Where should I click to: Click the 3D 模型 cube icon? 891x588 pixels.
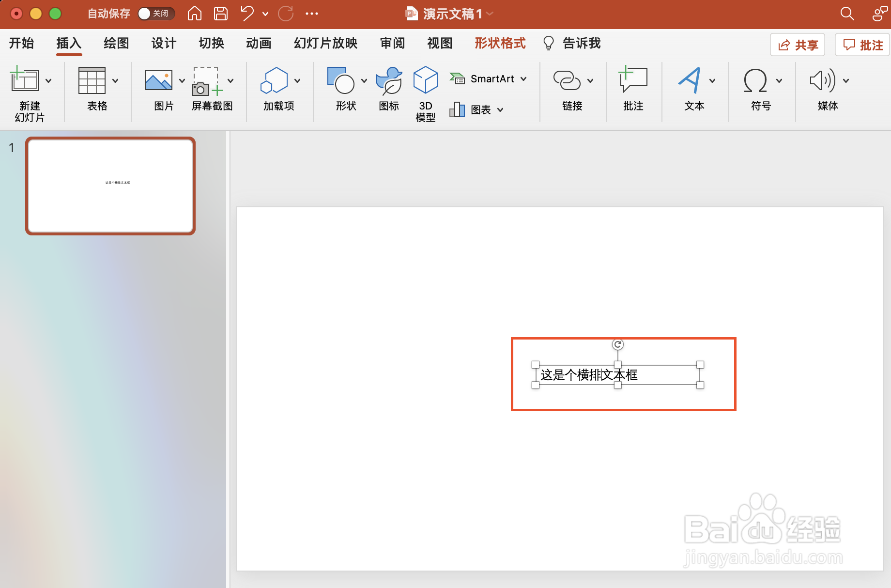tap(425, 80)
